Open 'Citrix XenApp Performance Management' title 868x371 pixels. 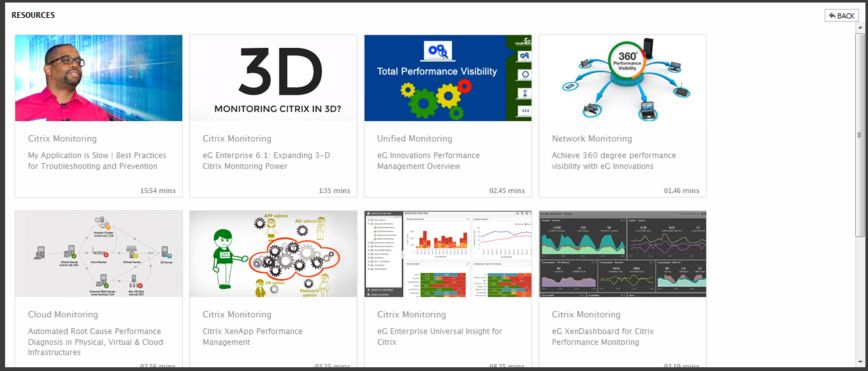click(x=252, y=337)
